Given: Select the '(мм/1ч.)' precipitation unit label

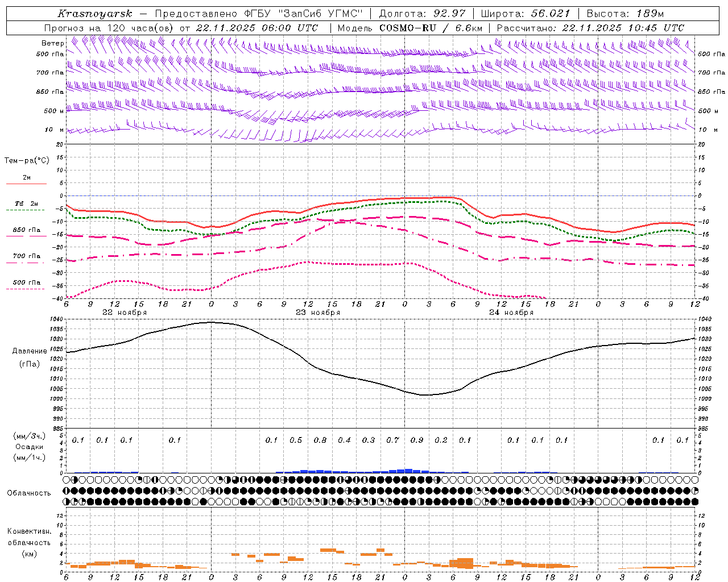Looking at the screenshot, I should point(30,458).
